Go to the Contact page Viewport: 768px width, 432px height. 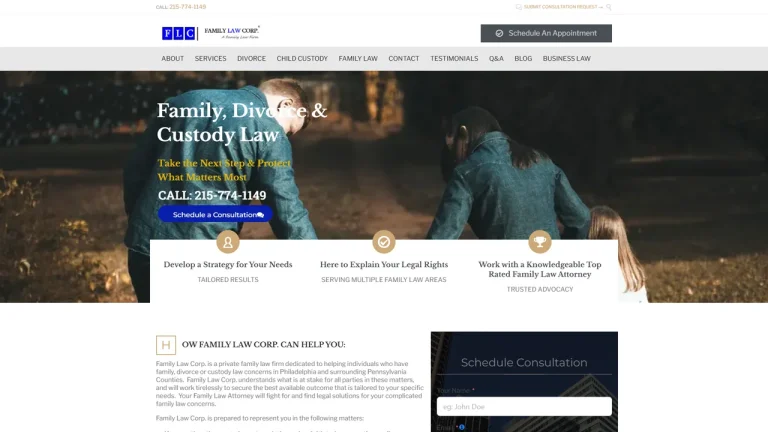coord(404,58)
